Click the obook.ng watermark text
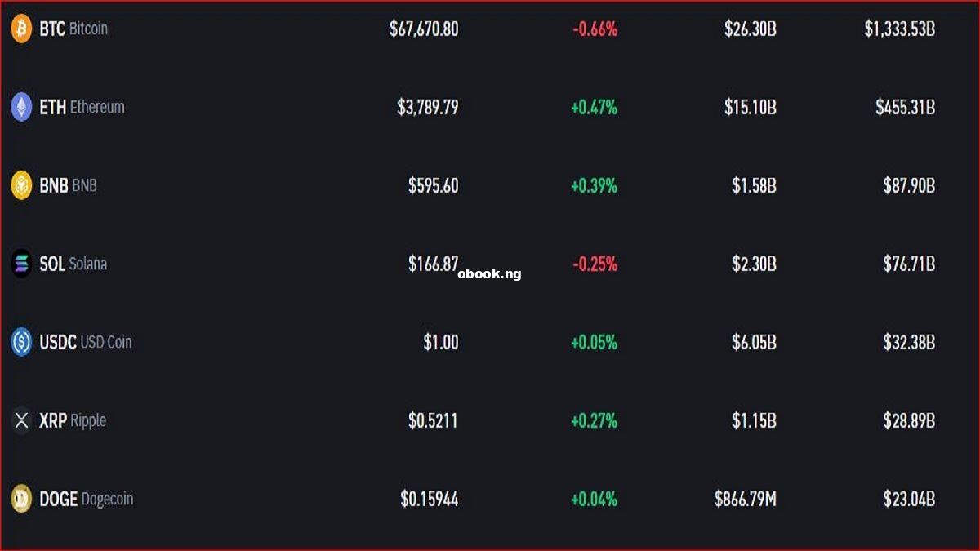This screenshot has width=980, height=551. point(489,274)
